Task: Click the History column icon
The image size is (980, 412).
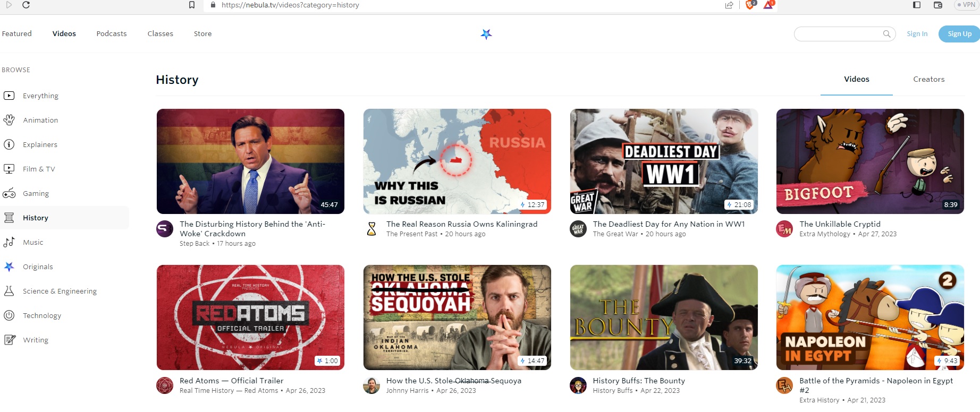Action: click(x=9, y=218)
